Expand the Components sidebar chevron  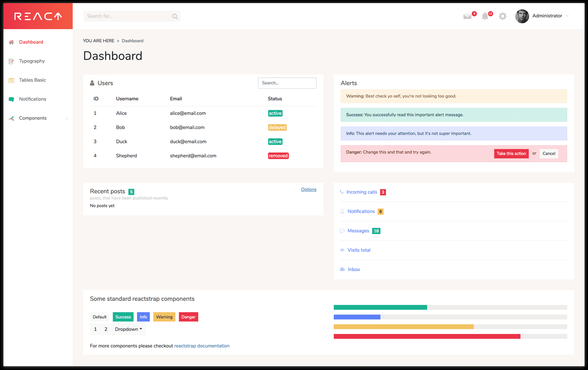click(x=67, y=118)
